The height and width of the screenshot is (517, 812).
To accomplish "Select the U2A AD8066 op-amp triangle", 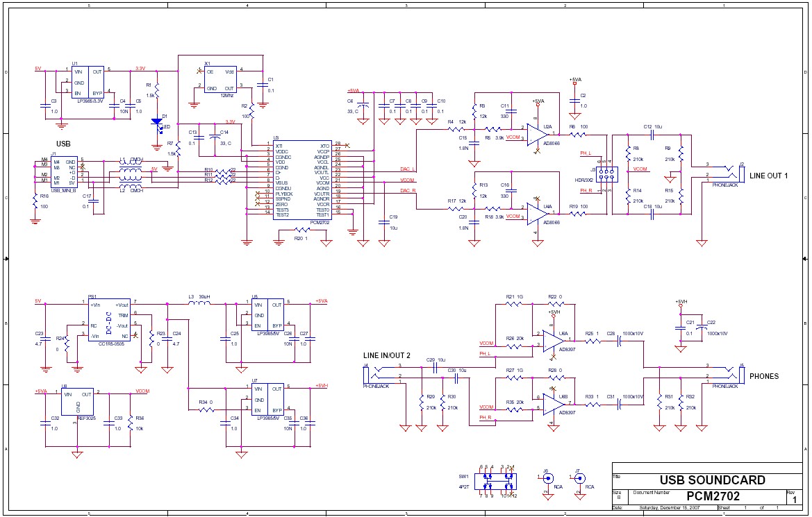I will 538,134.
